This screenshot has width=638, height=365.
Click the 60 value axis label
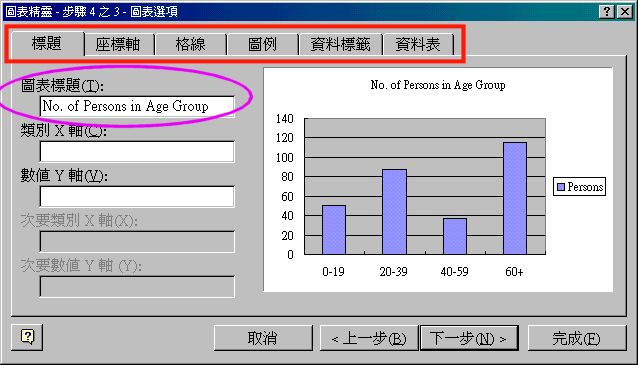pos(287,197)
